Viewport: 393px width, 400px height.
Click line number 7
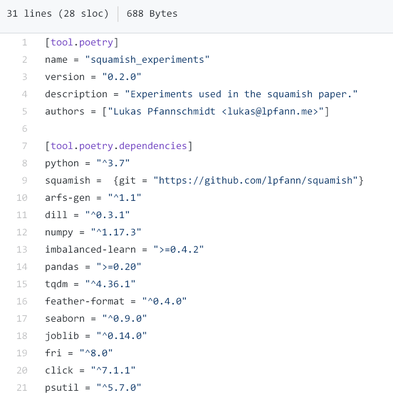point(24,146)
